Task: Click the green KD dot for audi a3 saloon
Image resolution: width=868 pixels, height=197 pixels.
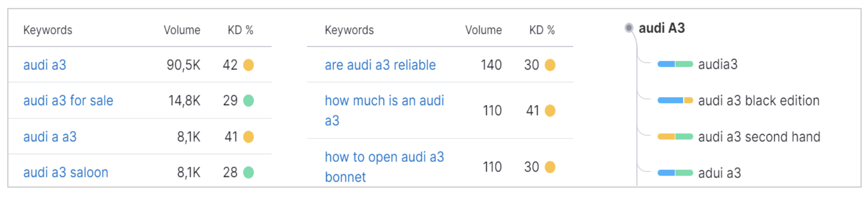Action: pyautogui.click(x=248, y=172)
